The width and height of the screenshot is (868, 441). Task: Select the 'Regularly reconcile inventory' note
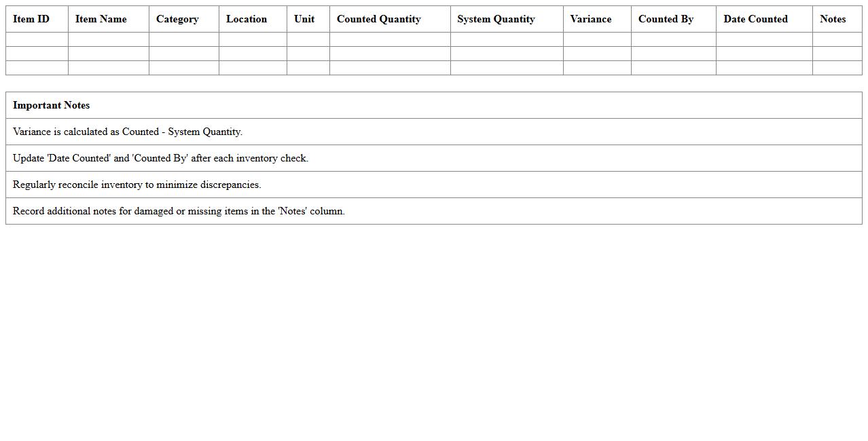137,185
